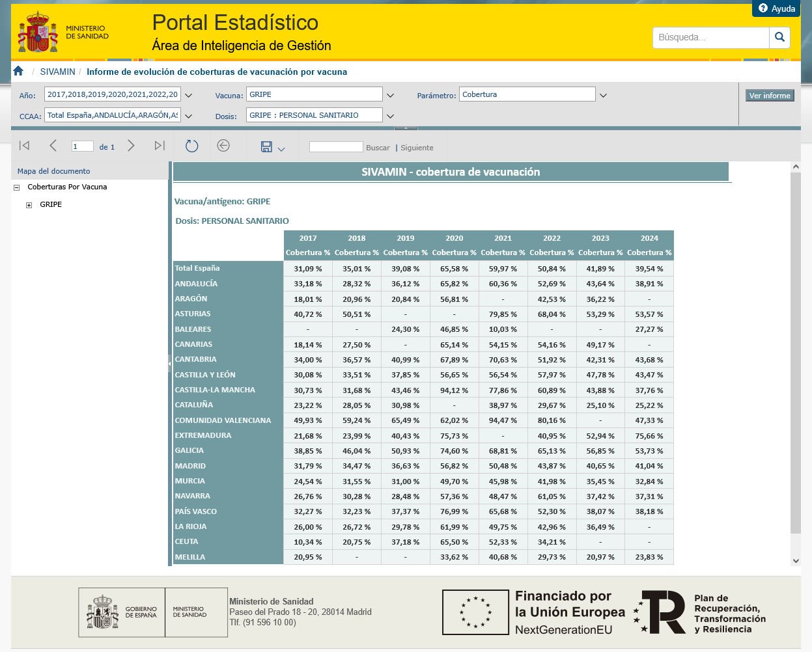
Task: Advance to the next report page
Action: tap(131, 146)
